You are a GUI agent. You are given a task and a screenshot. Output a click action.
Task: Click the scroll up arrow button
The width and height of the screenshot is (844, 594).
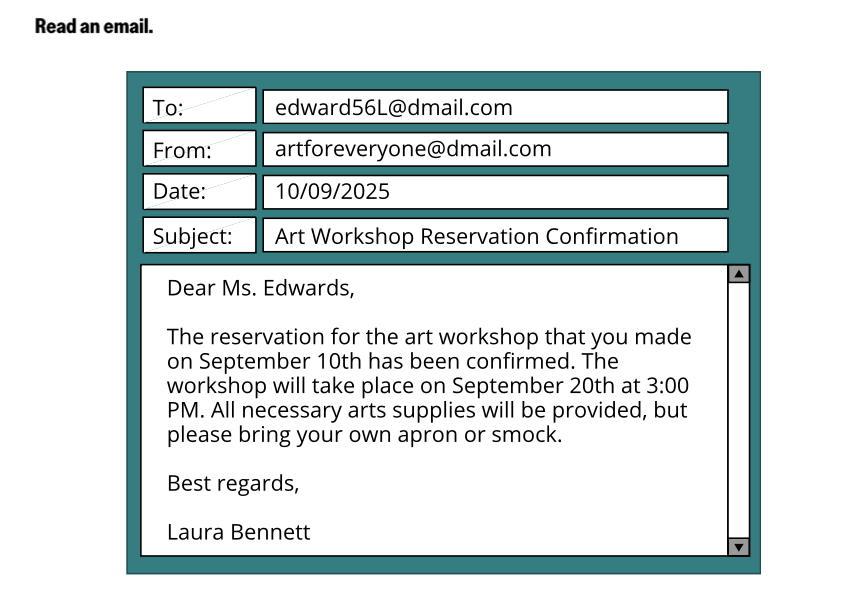[x=739, y=274]
